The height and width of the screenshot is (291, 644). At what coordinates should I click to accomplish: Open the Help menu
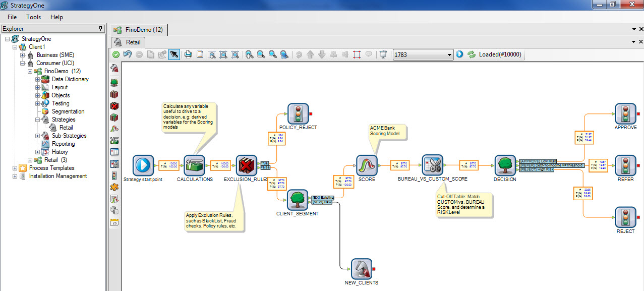click(56, 17)
